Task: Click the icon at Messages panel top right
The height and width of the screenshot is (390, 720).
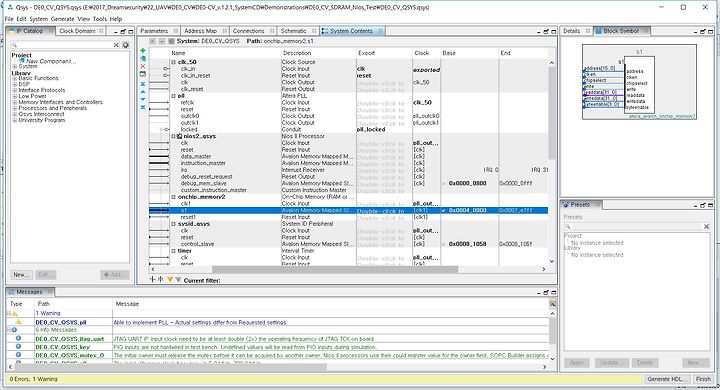Action: (552, 304)
